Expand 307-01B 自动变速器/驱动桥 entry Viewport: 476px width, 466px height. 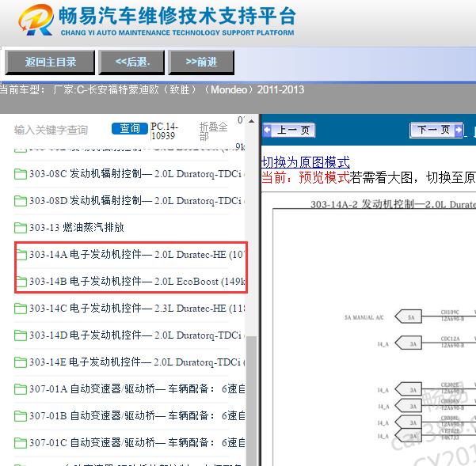point(137,416)
